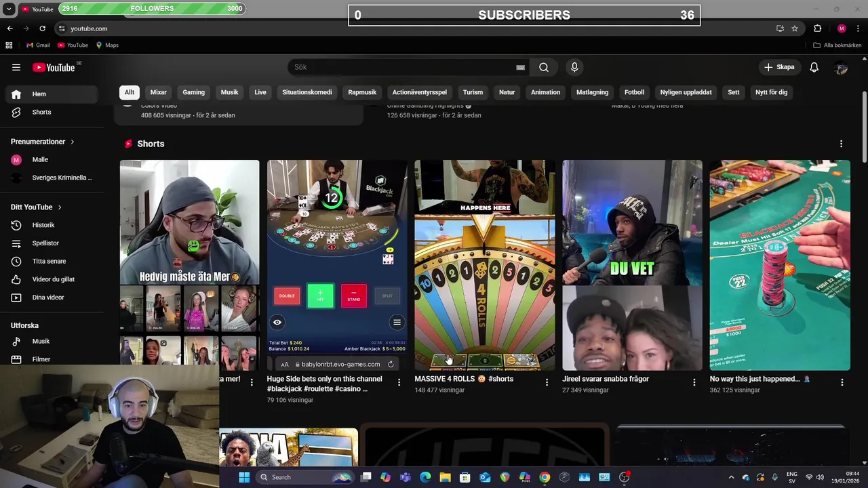Open options for Jireel svarar snabba frågor
868x488 pixels.
tap(694, 382)
